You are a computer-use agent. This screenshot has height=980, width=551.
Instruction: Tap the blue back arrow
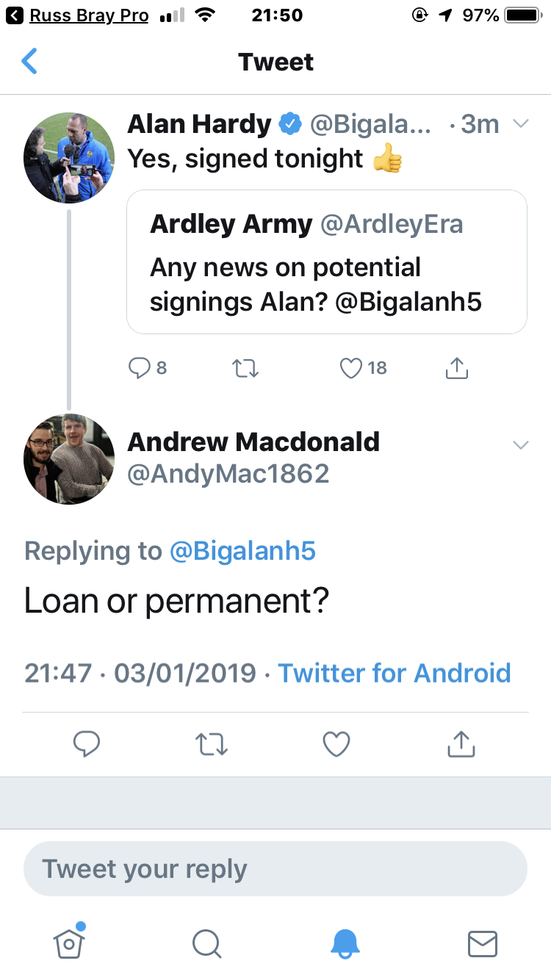29,62
